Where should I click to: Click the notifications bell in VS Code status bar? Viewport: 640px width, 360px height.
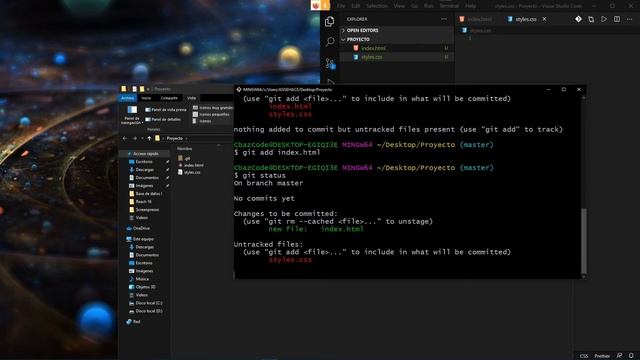tap(631, 356)
